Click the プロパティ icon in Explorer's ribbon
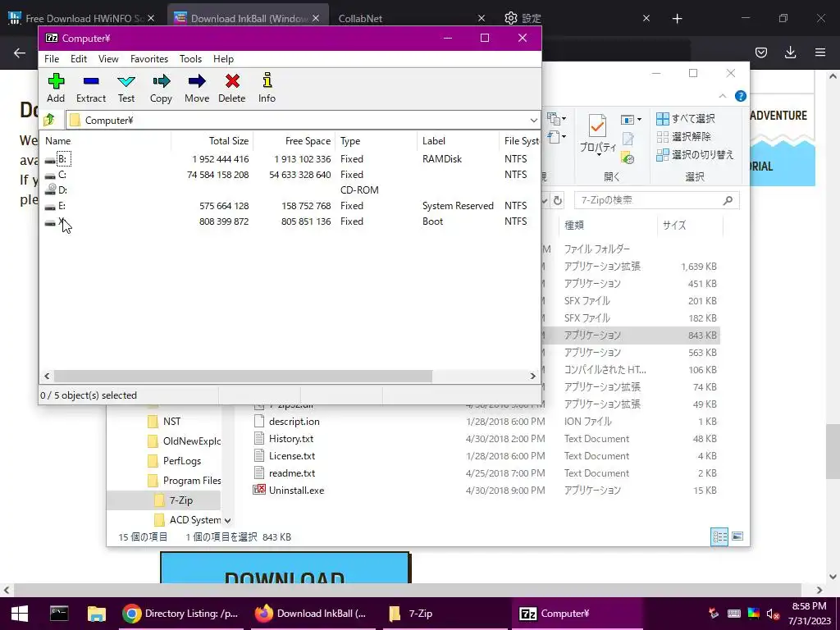The width and height of the screenshot is (840, 630). (x=597, y=135)
